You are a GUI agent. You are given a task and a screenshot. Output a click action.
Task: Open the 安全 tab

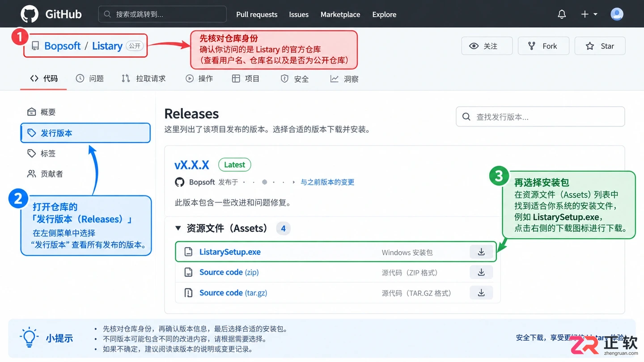[294, 79]
